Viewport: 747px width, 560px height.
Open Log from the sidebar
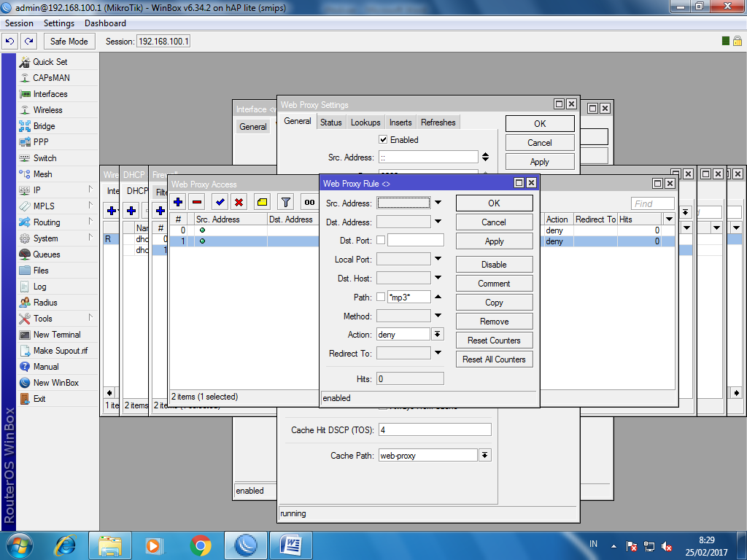(x=39, y=287)
